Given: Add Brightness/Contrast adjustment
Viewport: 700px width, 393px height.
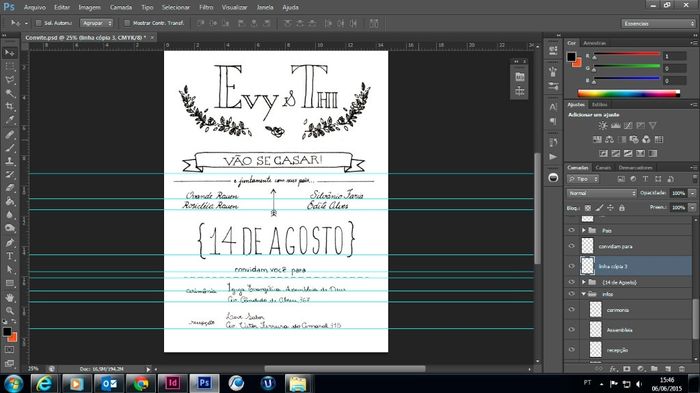Looking at the screenshot, I should click(603, 125).
